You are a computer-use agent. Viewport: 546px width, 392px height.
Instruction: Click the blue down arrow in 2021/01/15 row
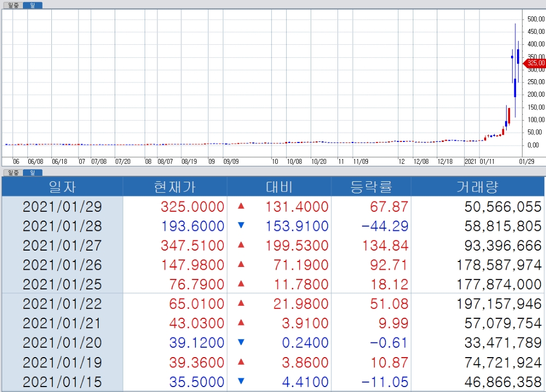pos(241,382)
